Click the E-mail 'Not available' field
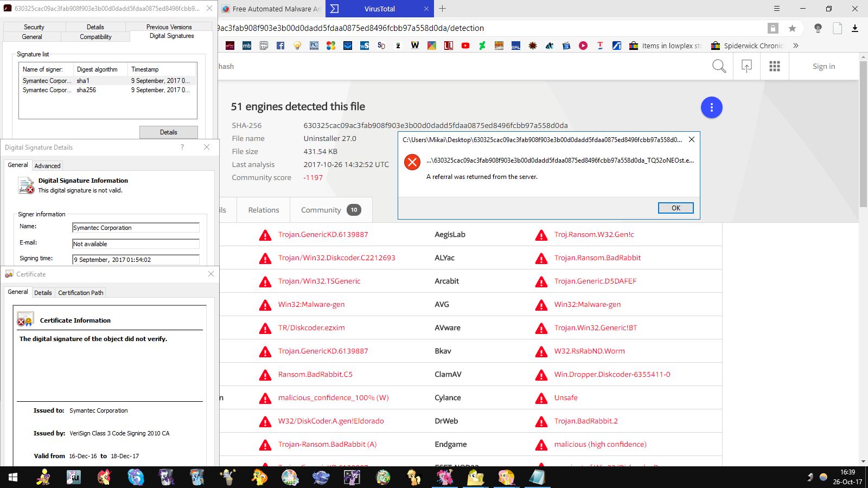Screen dimensions: 868x488 (136, 244)
